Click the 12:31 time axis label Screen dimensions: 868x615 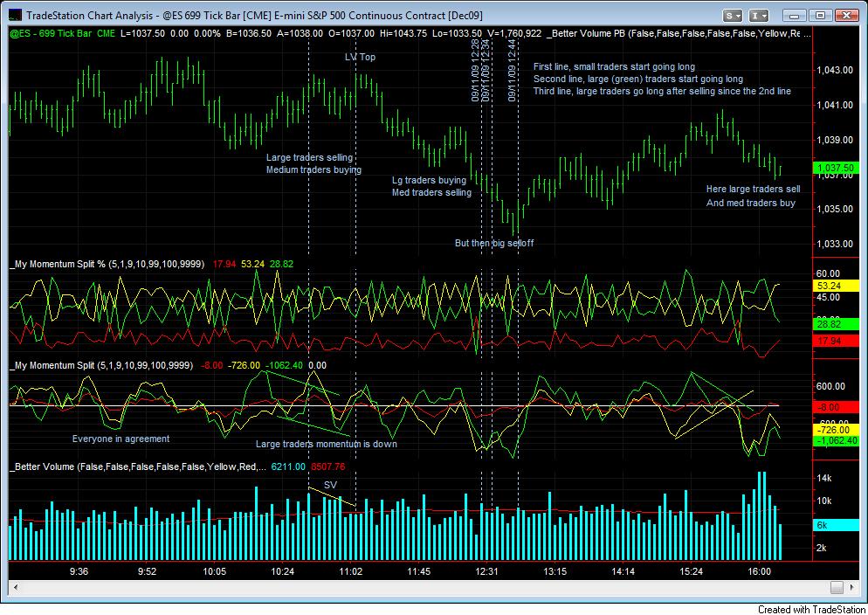pos(486,572)
